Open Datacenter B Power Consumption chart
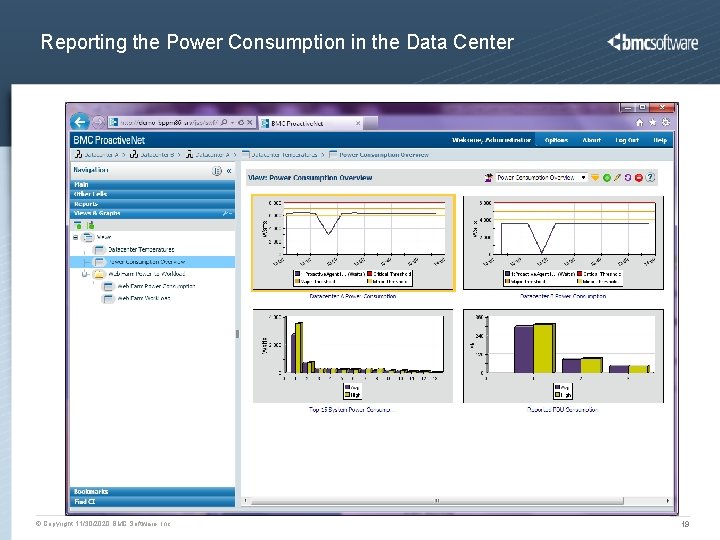The height and width of the screenshot is (540, 720). point(563,243)
